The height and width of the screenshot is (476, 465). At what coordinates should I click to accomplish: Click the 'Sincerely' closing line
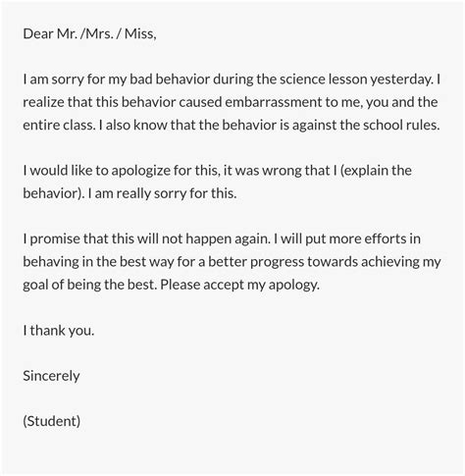(x=51, y=376)
